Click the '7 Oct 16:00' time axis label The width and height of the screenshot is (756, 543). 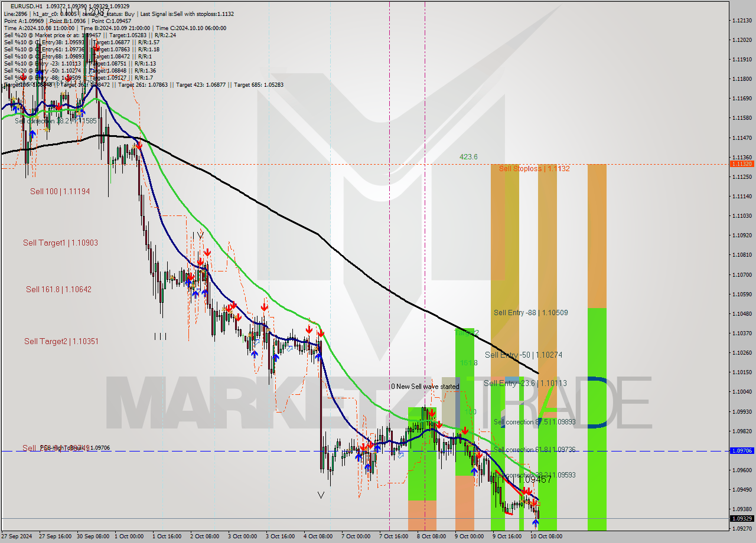coord(394,537)
